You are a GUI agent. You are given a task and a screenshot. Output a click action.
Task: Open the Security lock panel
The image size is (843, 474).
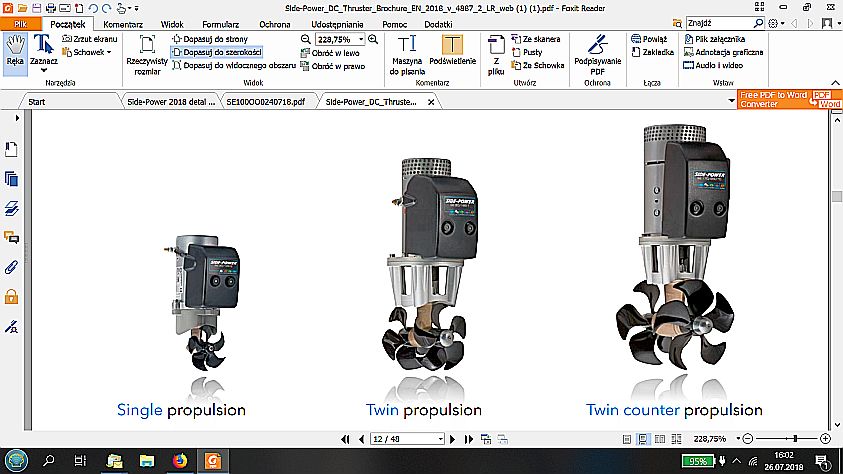[11, 297]
